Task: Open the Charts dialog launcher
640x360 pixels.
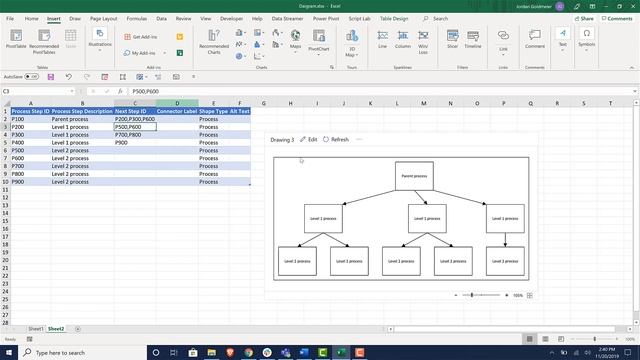Action: coord(332,67)
